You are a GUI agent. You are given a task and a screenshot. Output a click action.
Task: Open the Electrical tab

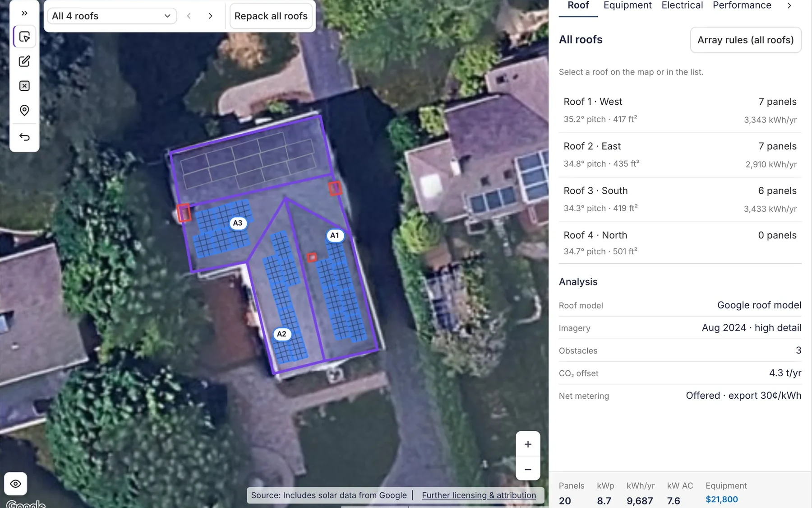pyautogui.click(x=682, y=5)
